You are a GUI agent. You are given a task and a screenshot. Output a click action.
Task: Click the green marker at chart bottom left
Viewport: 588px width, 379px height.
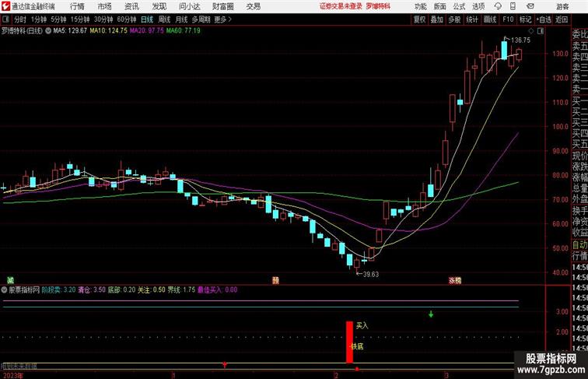[x=11, y=280]
